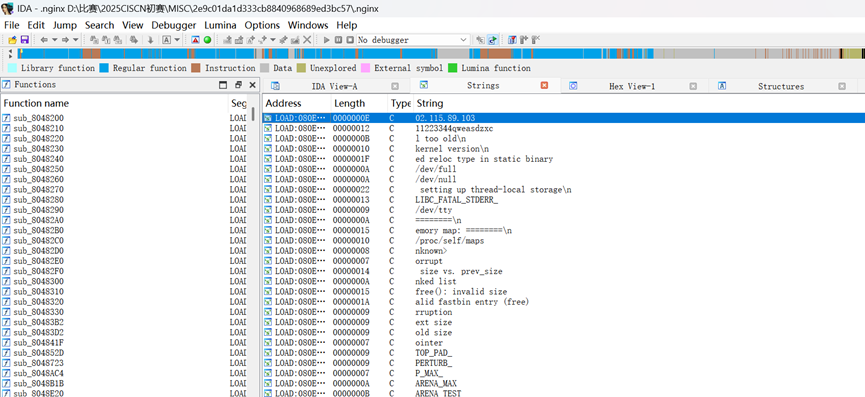Viewport: 865px width, 397px height.
Task: Select the string '11223344qweasdzxc'
Action: [454, 128]
